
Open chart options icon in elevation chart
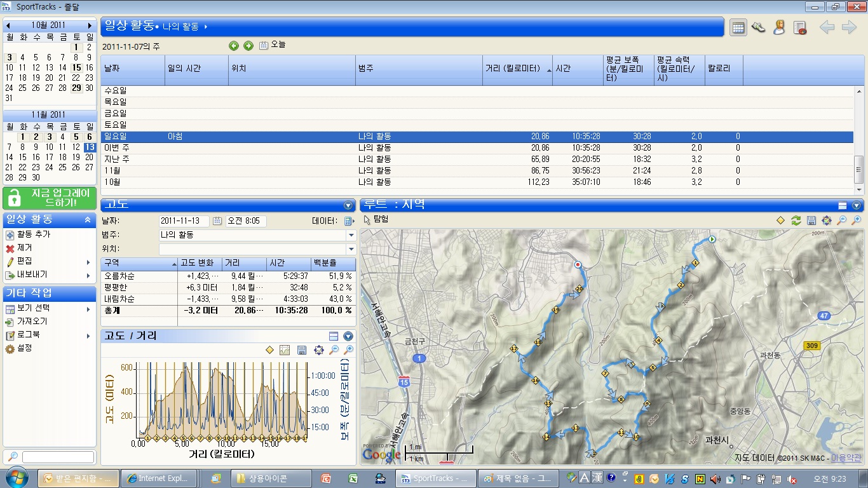(x=285, y=350)
